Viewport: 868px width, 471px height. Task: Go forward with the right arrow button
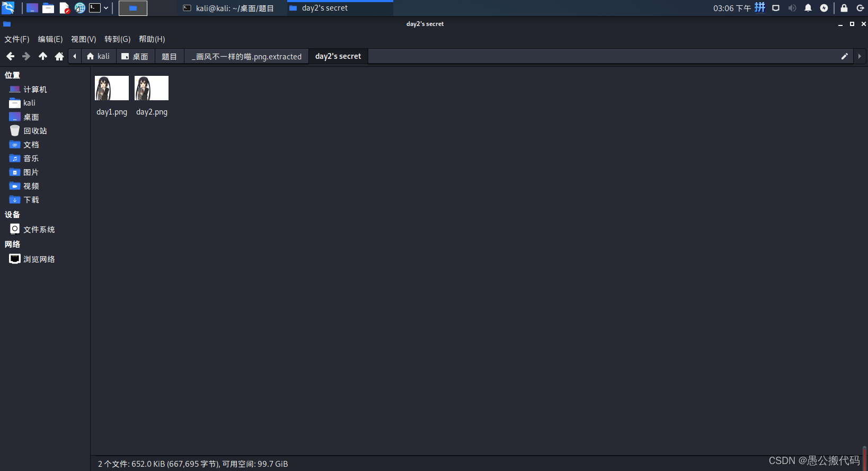26,56
